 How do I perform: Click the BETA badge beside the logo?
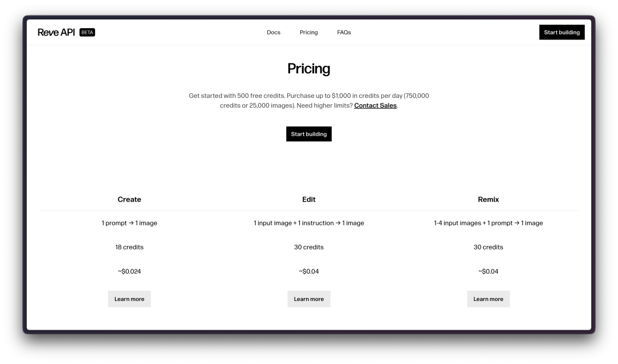point(87,33)
